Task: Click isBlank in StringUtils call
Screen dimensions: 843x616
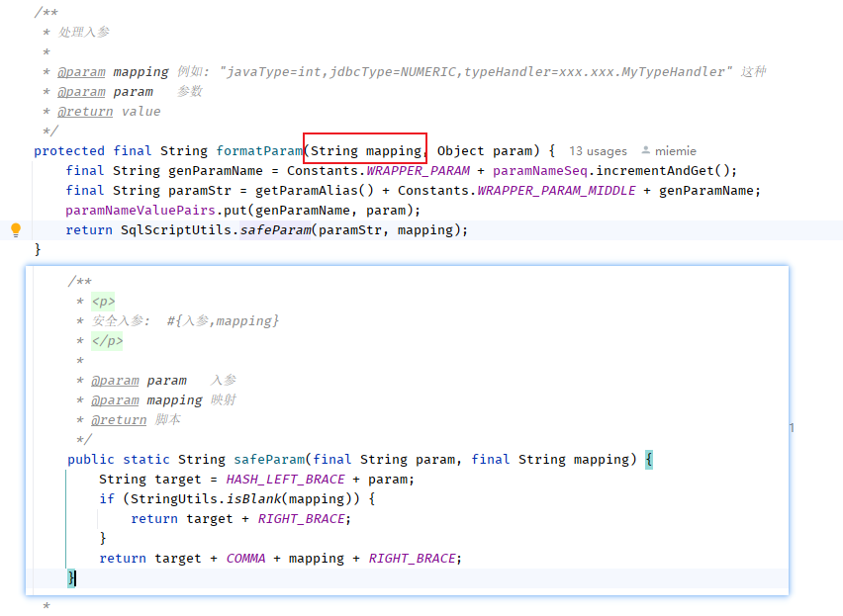Action: [x=253, y=499]
